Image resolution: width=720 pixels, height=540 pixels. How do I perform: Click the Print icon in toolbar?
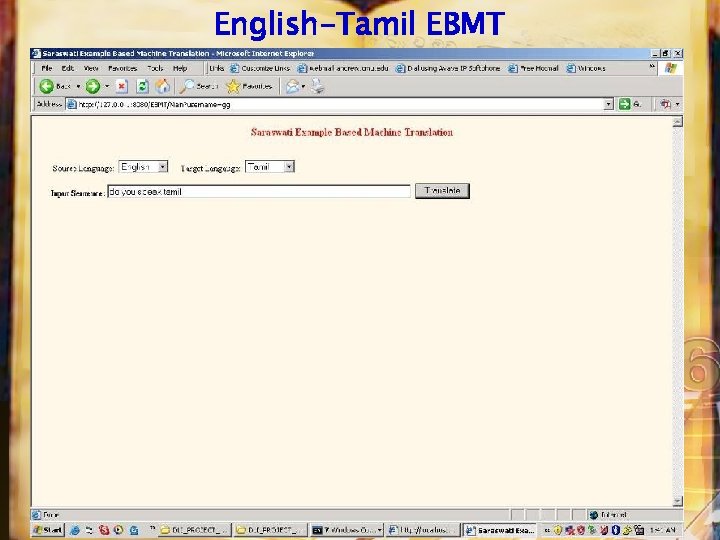[317, 86]
